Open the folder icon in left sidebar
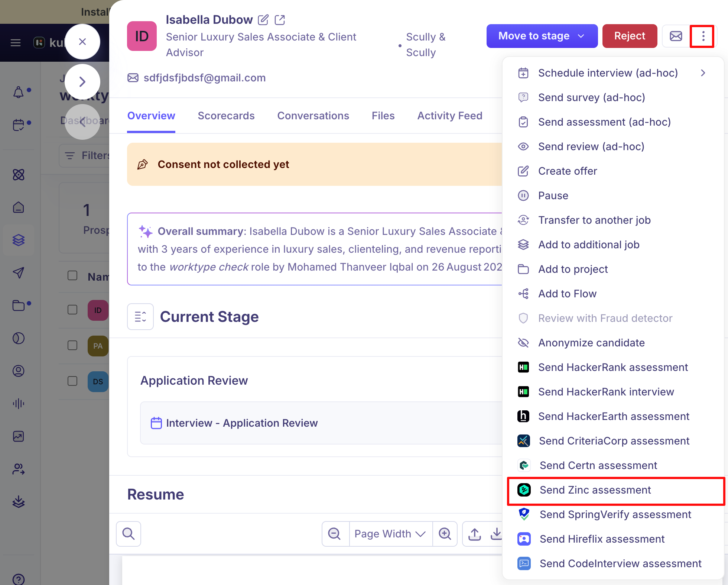The height and width of the screenshot is (585, 728). pos(19,306)
